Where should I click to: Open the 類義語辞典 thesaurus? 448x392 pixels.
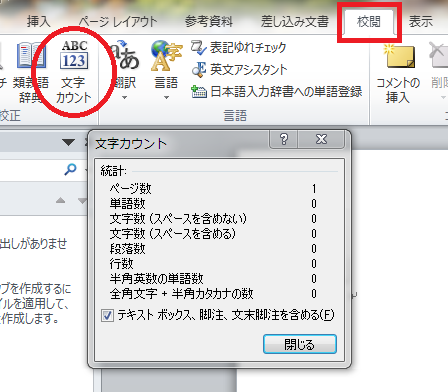click(x=31, y=72)
